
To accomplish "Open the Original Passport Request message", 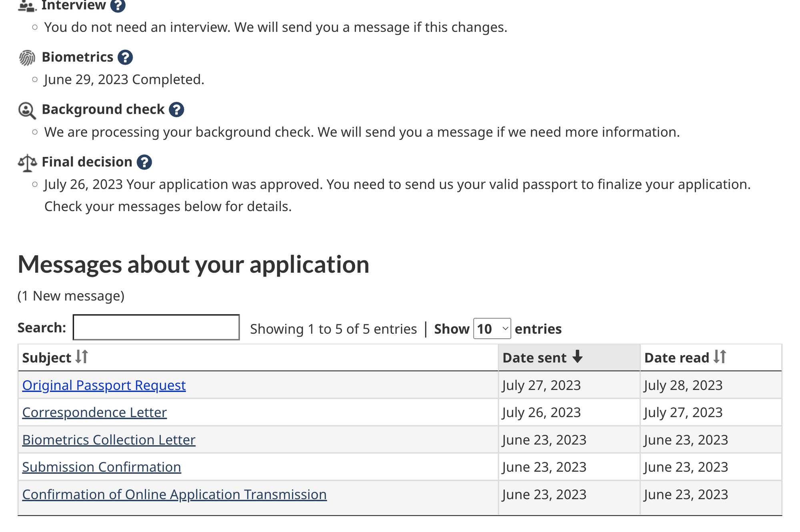I will 104,385.
